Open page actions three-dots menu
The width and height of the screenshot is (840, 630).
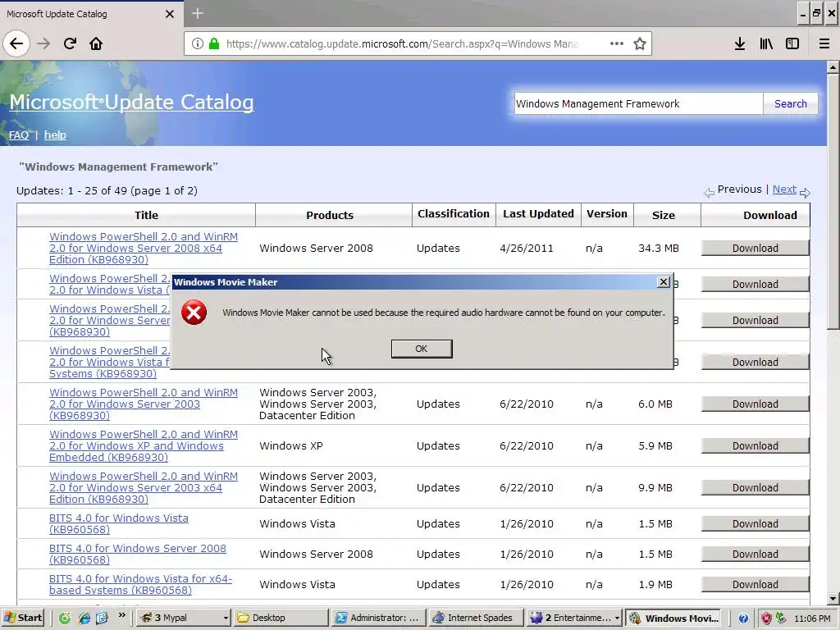click(x=617, y=44)
